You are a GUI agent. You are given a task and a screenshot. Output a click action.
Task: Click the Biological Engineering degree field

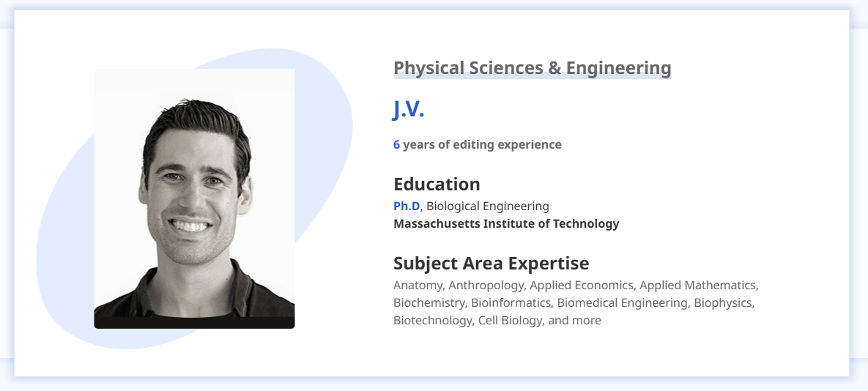point(488,206)
